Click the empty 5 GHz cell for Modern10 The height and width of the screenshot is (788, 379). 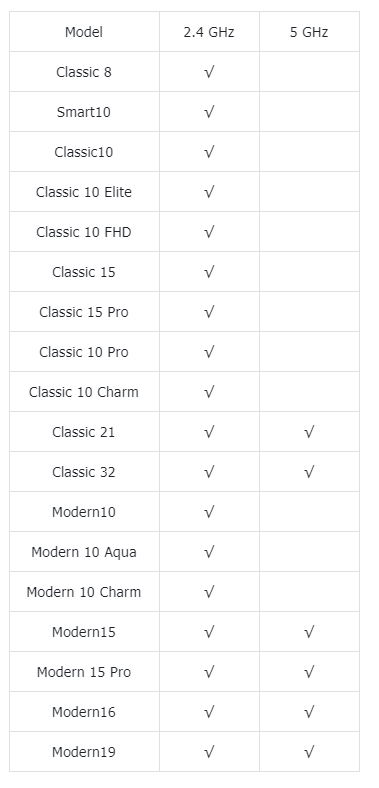[309, 512]
